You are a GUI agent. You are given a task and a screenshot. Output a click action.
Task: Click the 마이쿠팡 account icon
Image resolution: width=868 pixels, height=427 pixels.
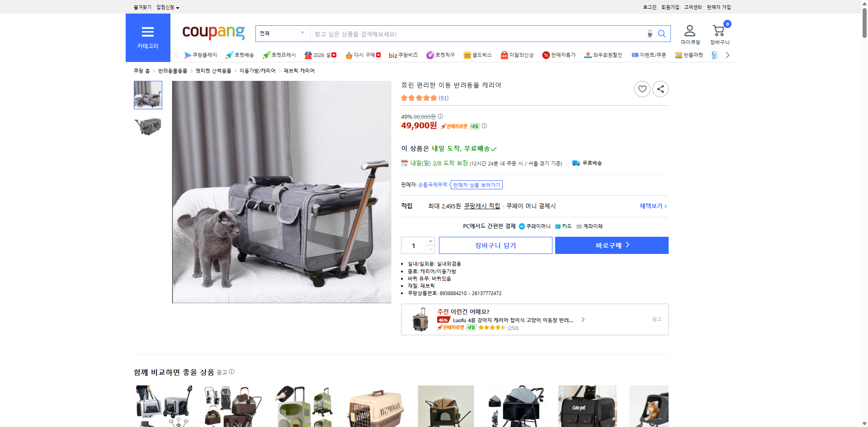pyautogui.click(x=689, y=30)
